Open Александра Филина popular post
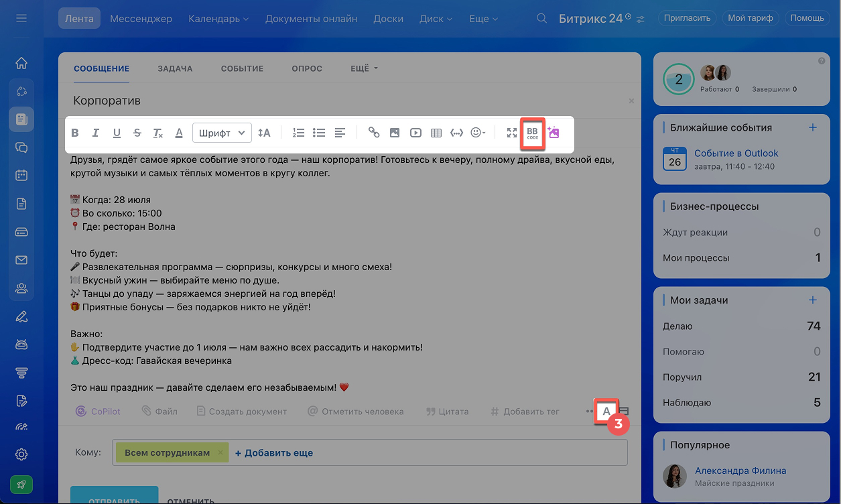Image resolution: width=841 pixels, height=504 pixels. [x=740, y=470]
